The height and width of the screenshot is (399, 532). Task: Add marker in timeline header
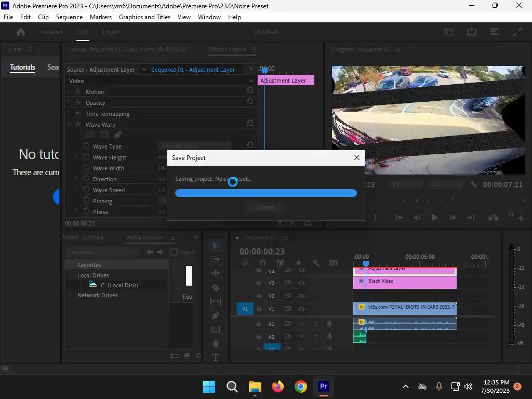(299, 263)
